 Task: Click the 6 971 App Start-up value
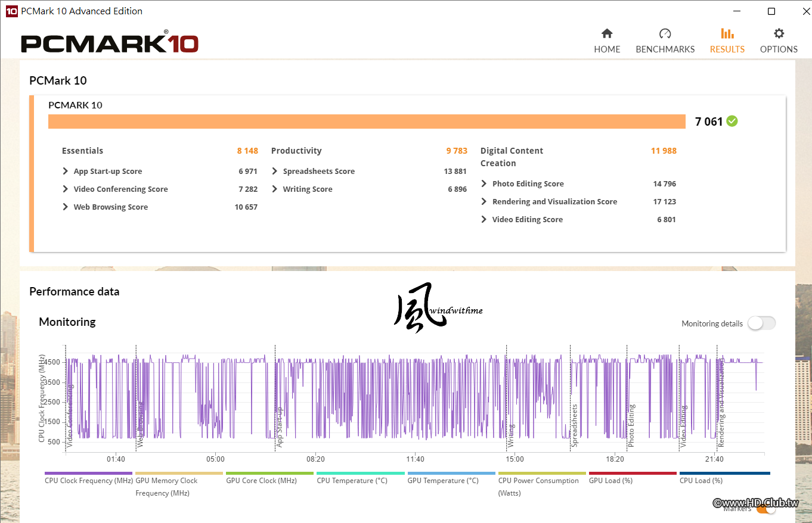coord(248,171)
